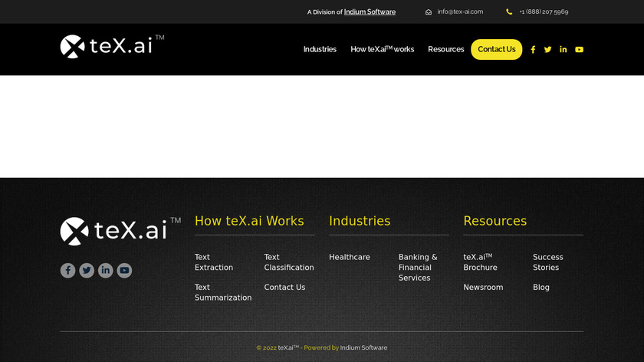This screenshot has width=644, height=362.
Task: Follow the Indium Software link in top bar
Action: 370,12
